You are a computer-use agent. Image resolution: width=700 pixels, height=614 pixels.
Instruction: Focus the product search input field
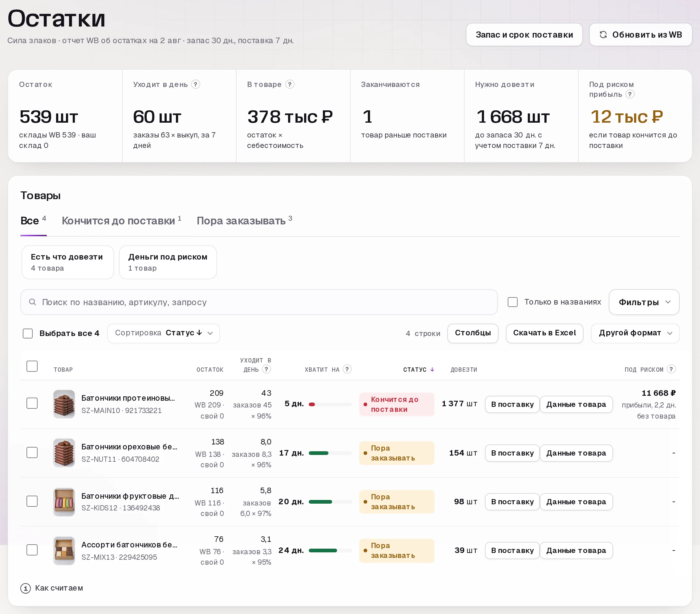click(x=259, y=302)
